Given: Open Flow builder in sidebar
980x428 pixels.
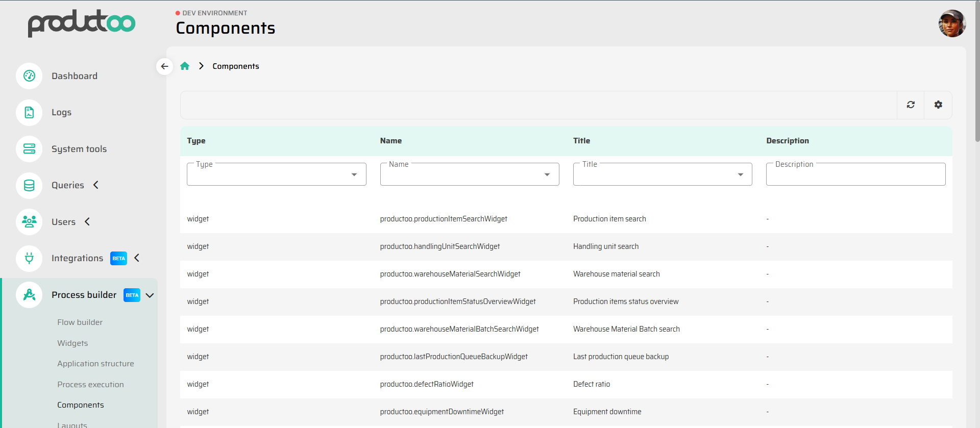Looking at the screenshot, I should tap(80, 322).
